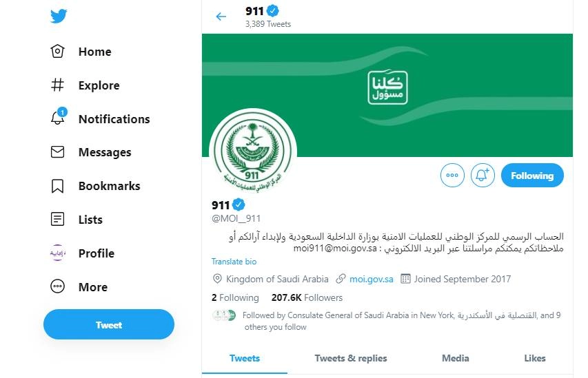Open the three-dots profile options menu

[452, 176]
